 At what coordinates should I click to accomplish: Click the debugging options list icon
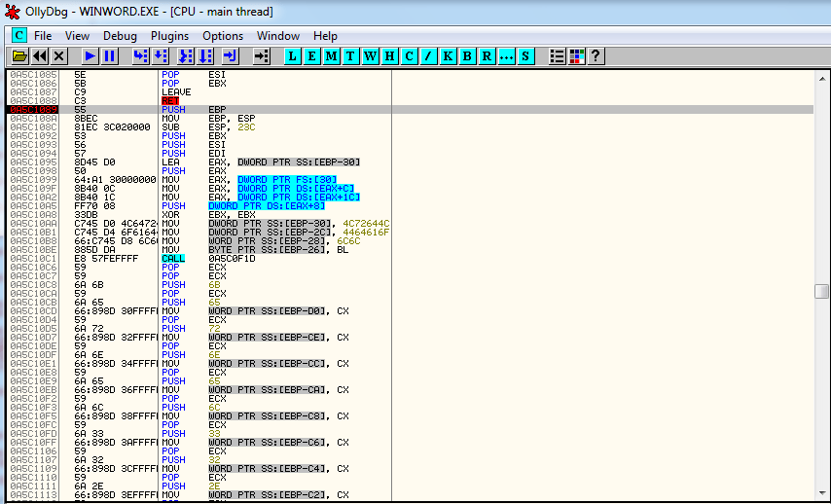pyautogui.click(x=557, y=55)
